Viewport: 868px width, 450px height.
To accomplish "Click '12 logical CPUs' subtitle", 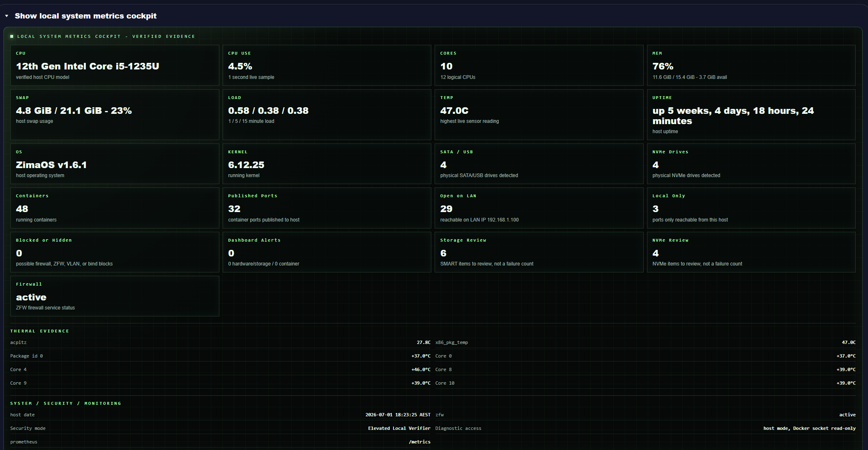I will [458, 77].
